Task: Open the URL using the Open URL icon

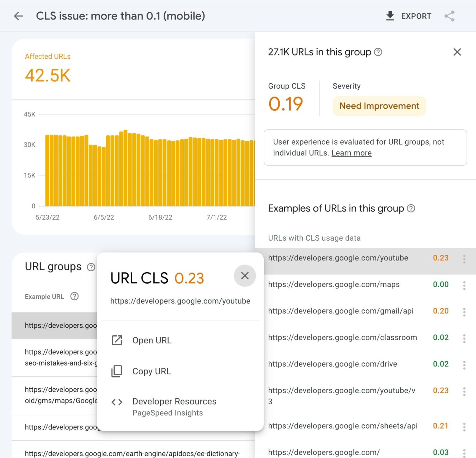Action: 116,340
